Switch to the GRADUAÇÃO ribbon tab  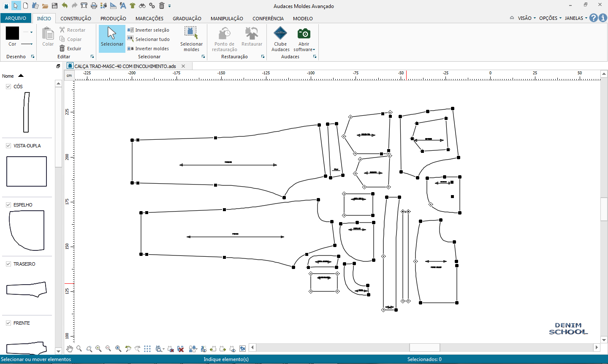pos(187,19)
